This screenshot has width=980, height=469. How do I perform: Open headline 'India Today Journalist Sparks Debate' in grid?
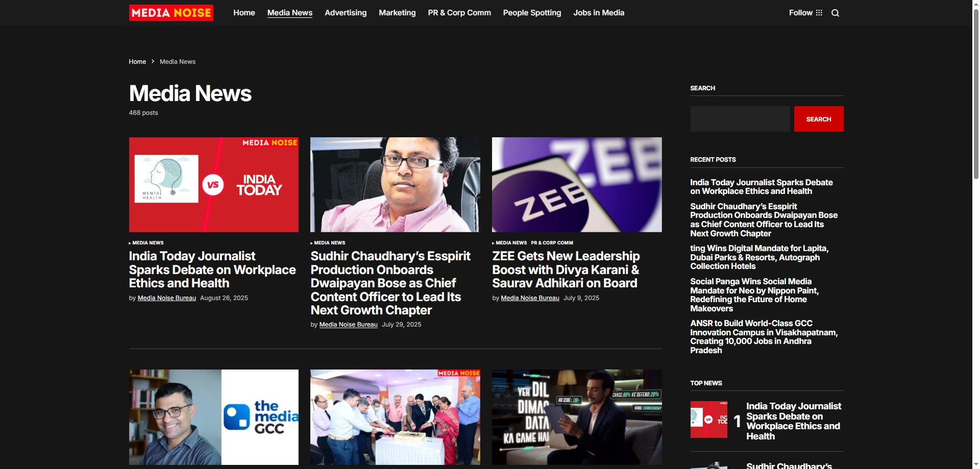tap(212, 269)
